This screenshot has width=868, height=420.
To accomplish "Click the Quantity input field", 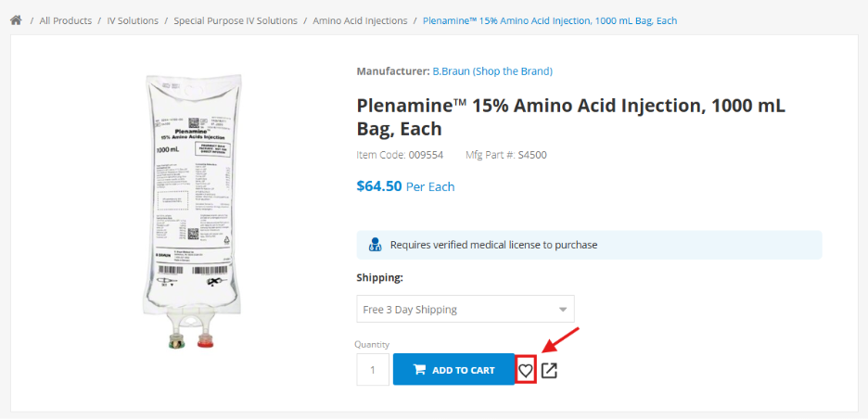I will coord(373,370).
